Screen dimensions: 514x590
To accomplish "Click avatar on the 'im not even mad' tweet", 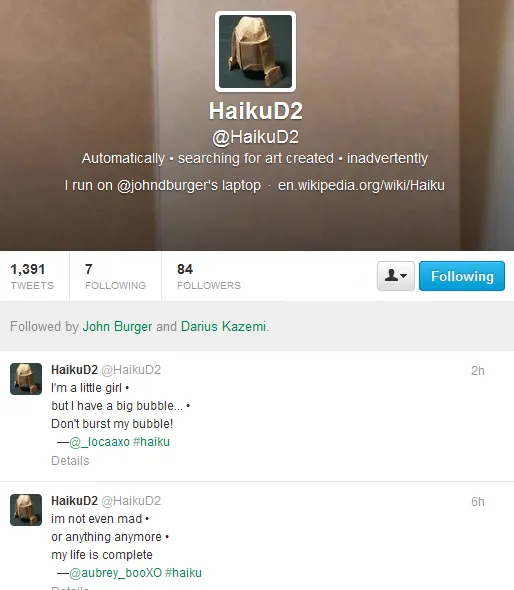I will 26,510.
